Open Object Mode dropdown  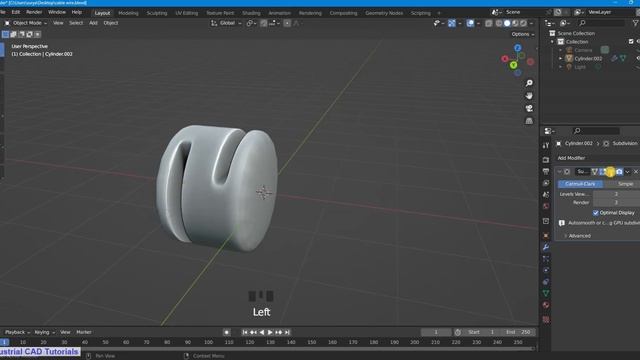click(x=26, y=23)
